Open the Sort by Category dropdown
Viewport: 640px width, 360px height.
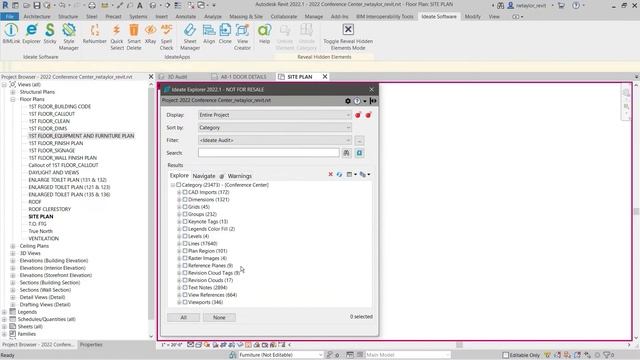pyautogui.click(x=274, y=128)
